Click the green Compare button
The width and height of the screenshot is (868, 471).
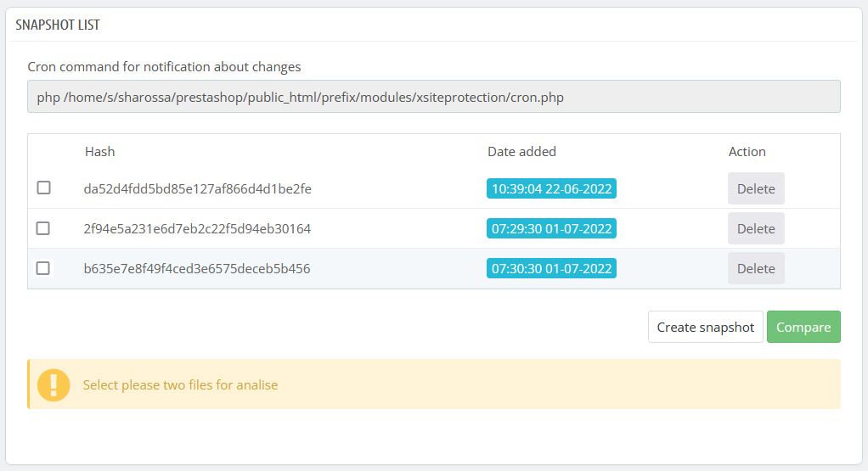pyautogui.click(x=803, y=328)
